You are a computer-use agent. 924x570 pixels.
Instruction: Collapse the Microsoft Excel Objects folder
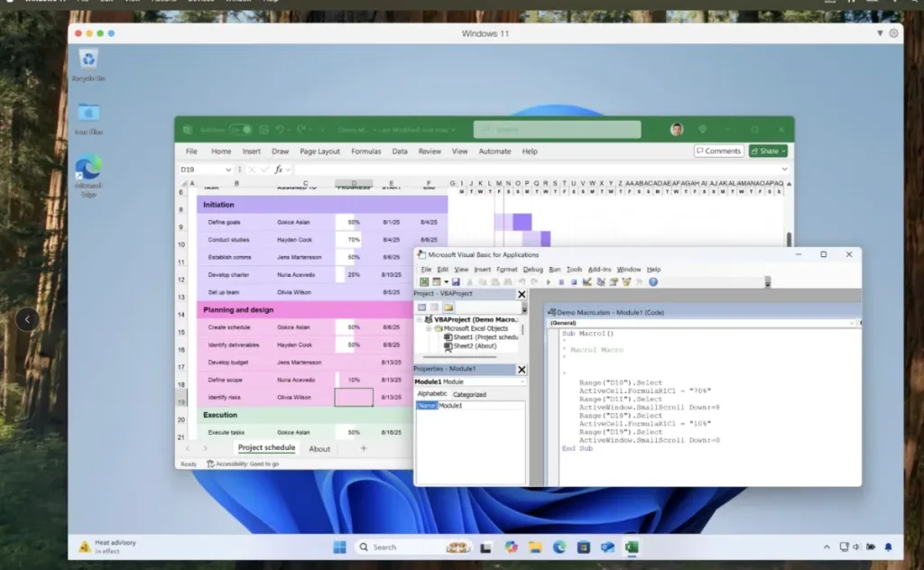[x=429, y=328]
